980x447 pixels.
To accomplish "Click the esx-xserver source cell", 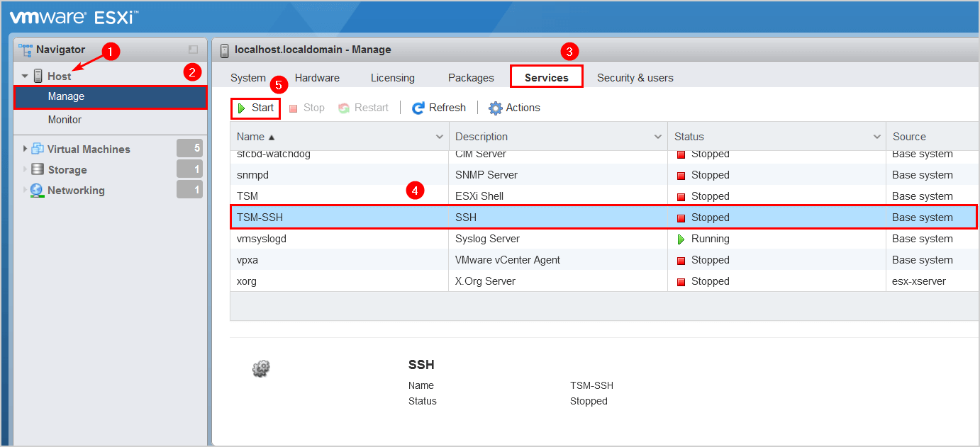I will pyautogui.click(x=919, y=281).
